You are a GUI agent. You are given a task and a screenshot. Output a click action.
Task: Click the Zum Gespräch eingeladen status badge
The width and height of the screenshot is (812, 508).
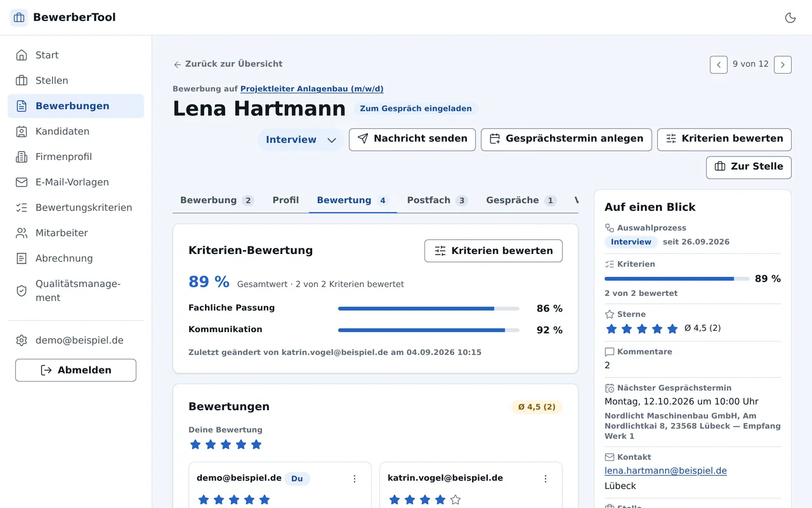(416, 109)
